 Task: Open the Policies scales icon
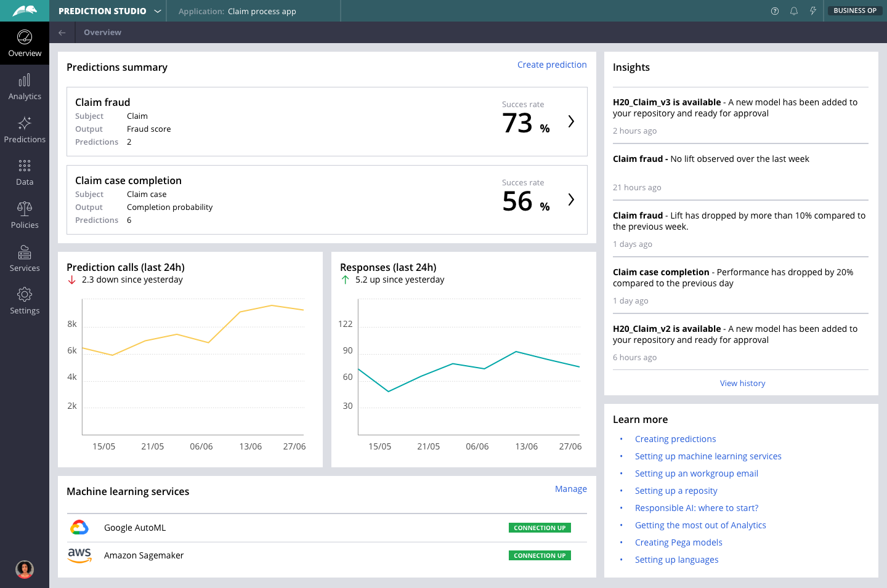[x=25, y=209]
